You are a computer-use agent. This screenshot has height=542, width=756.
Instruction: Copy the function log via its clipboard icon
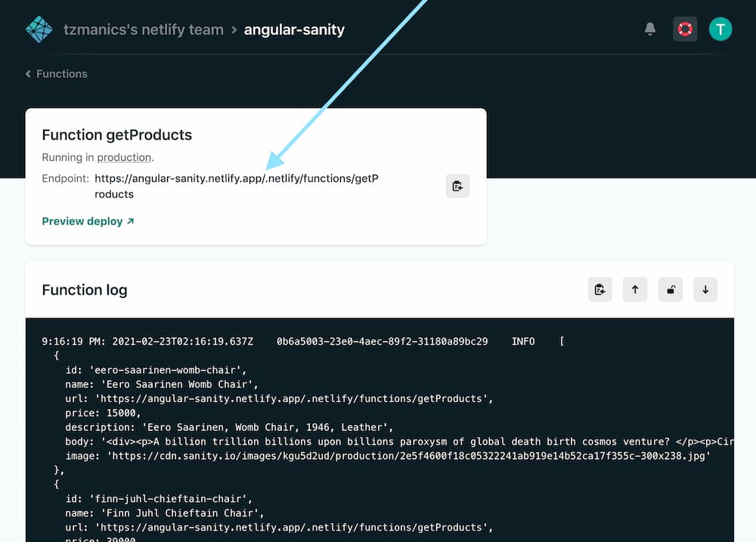point(600,290)
